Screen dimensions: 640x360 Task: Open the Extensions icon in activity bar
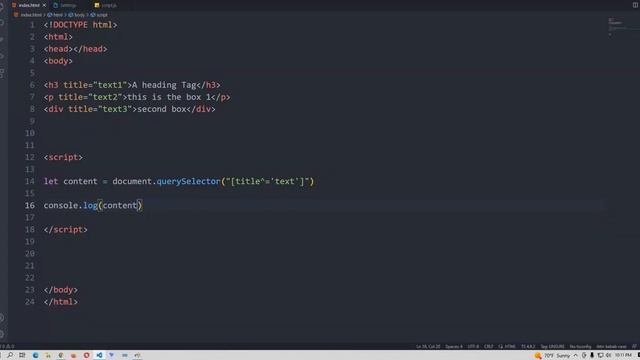2,73
